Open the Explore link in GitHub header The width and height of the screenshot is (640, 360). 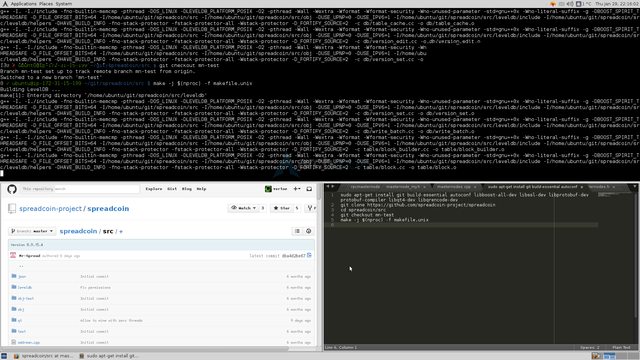[153, 189]
